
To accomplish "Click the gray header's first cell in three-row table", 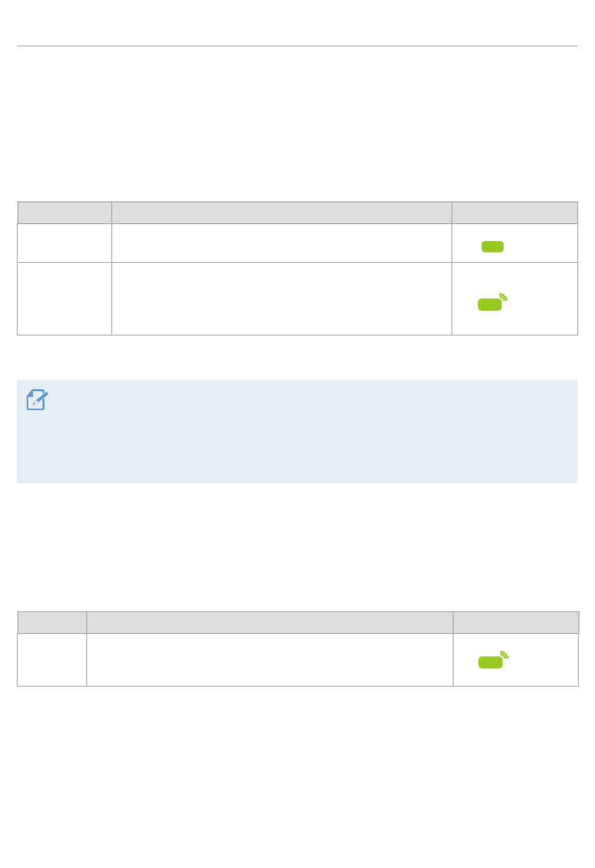I will 65,213.
